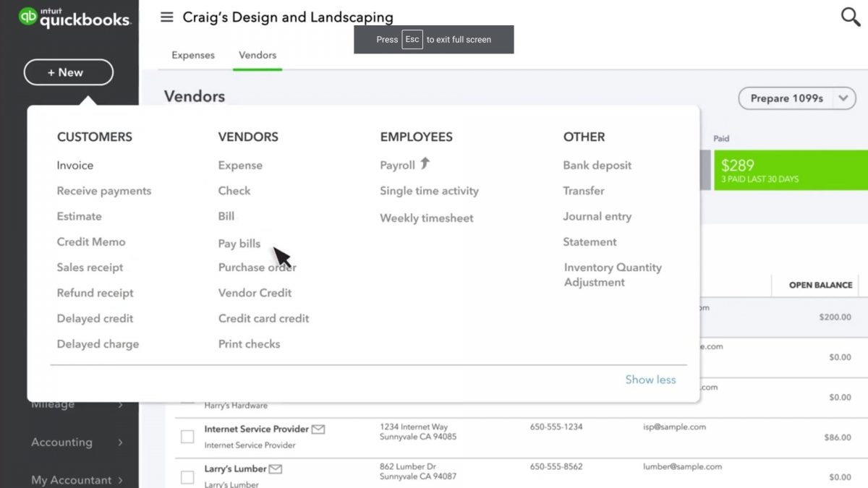
Task: Click the Prepare 1099s button
Action: coord(787,98)
